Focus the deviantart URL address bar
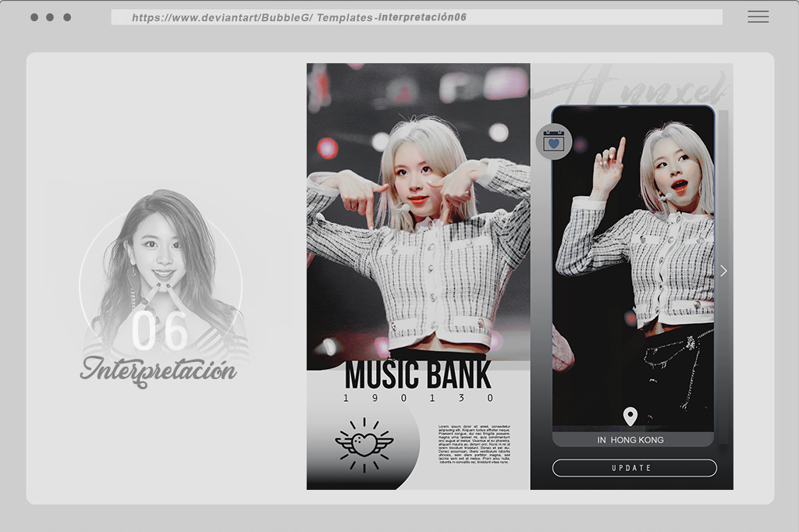This screenshot has width=799, height=532. (417, 17)
